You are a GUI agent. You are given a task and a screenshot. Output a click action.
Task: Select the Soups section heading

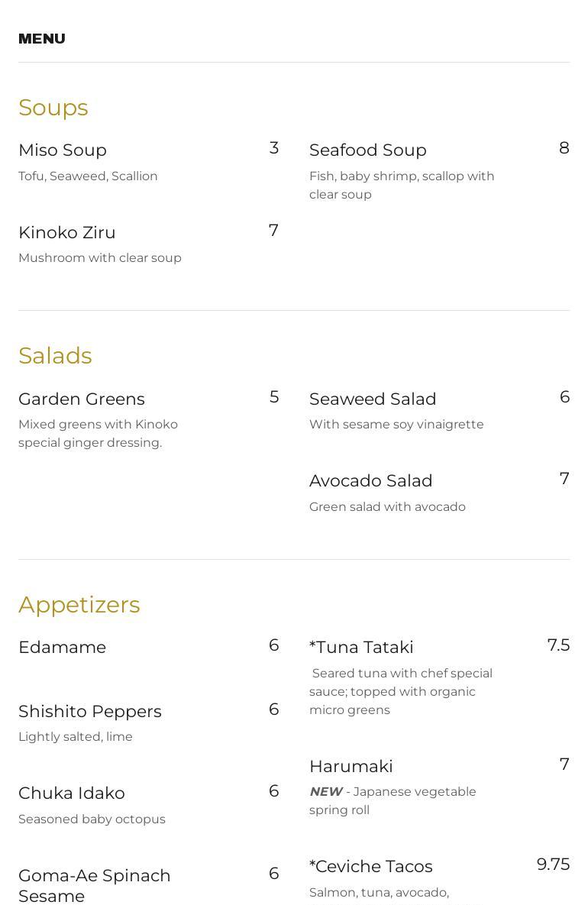[x=53, y=108]
